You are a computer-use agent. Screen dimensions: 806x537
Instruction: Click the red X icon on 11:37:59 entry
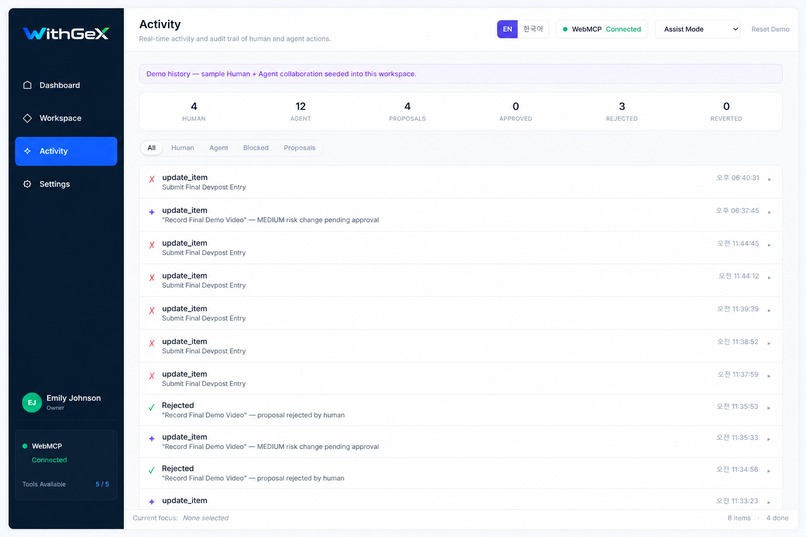pyautogui.click(x=152, y=376)
